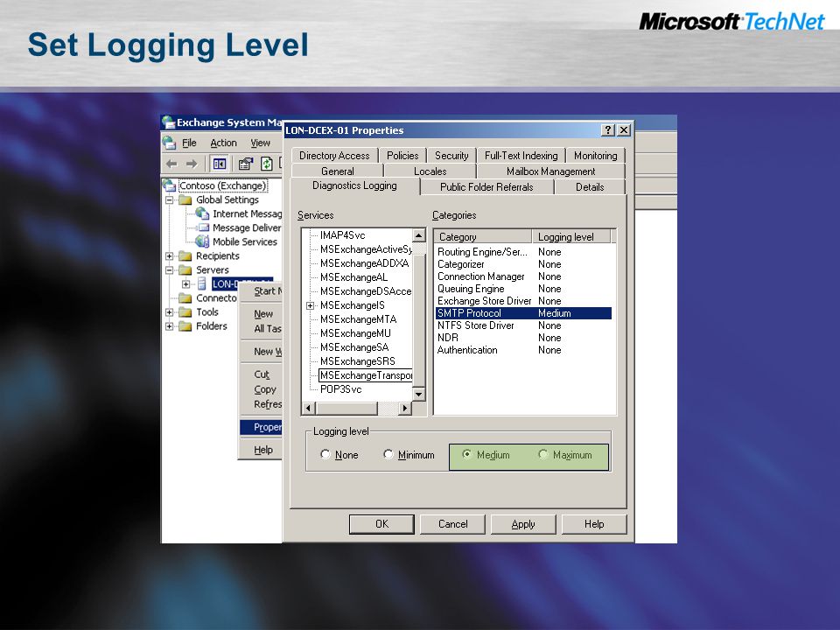Viewport: 840px width, 630px height.
Task: Select the SMTP Protocol category row
Action: tap(524, 313)
